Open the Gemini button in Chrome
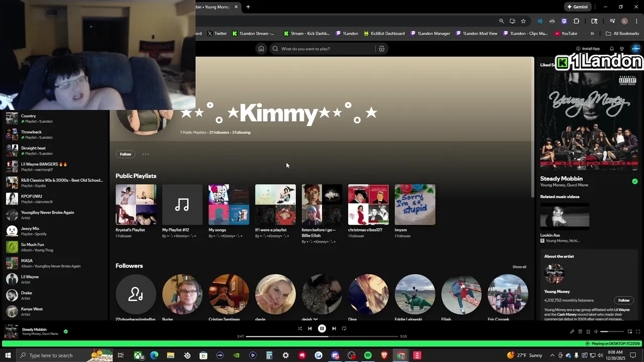This screenshot has width=644, height=362. coord(578,7)
